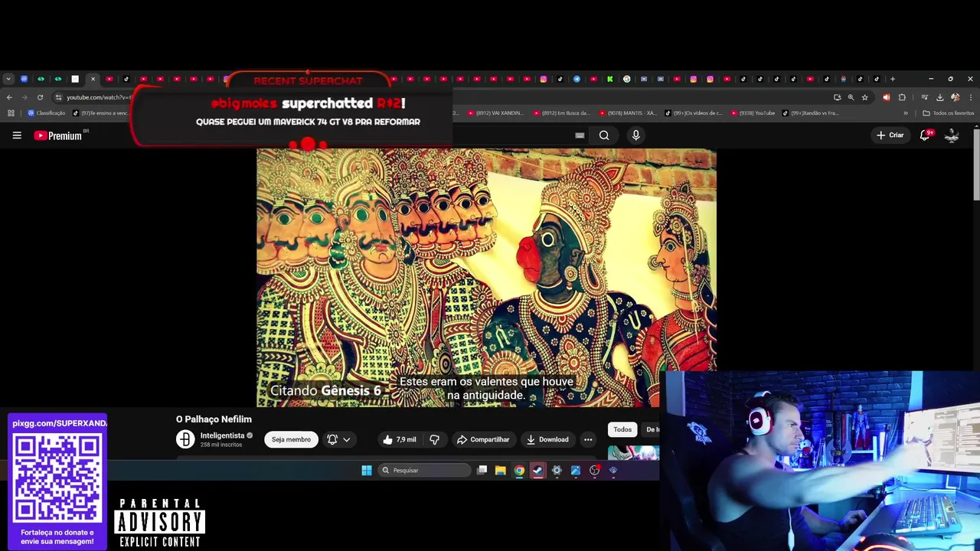Reload the page in Chrome
Screen dimensions: 980x551
[x=40, y=97]
